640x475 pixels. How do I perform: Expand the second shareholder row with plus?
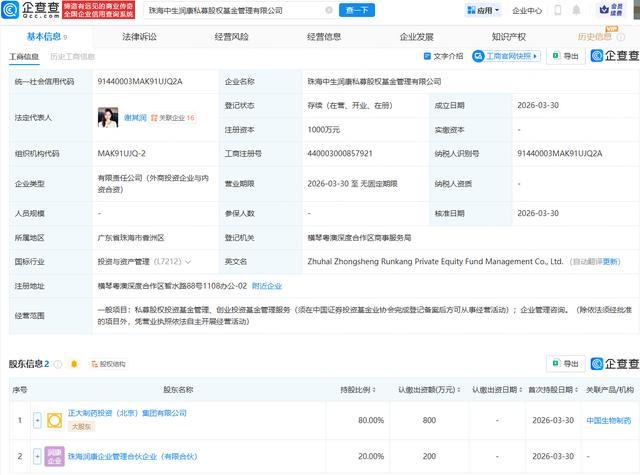[x=37, y=456]
